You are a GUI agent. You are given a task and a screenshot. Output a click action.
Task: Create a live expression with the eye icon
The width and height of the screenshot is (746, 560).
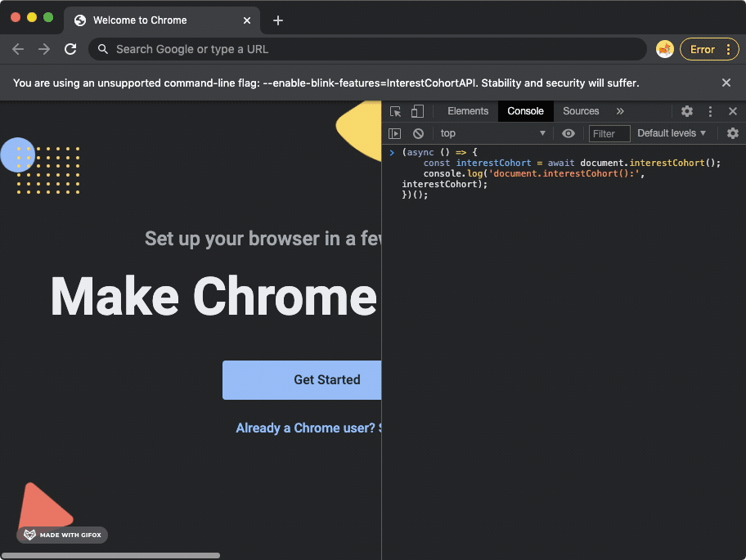click(568, 133)
